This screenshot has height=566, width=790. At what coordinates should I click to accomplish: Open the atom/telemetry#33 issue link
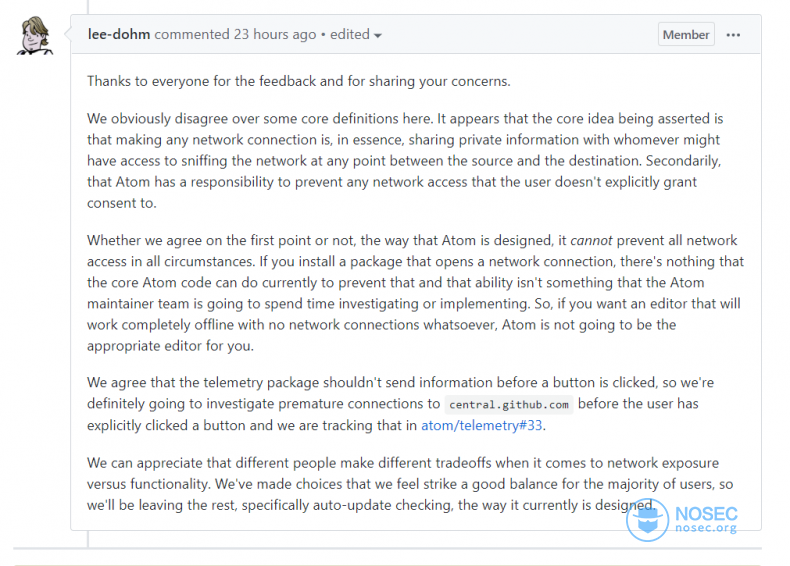(x=482, y=425)
